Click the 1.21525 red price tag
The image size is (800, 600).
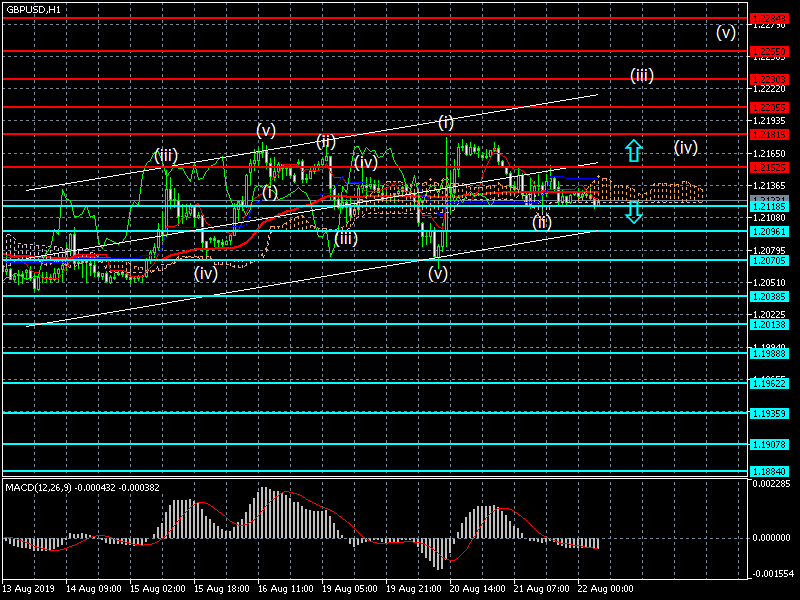click(769, 167)
